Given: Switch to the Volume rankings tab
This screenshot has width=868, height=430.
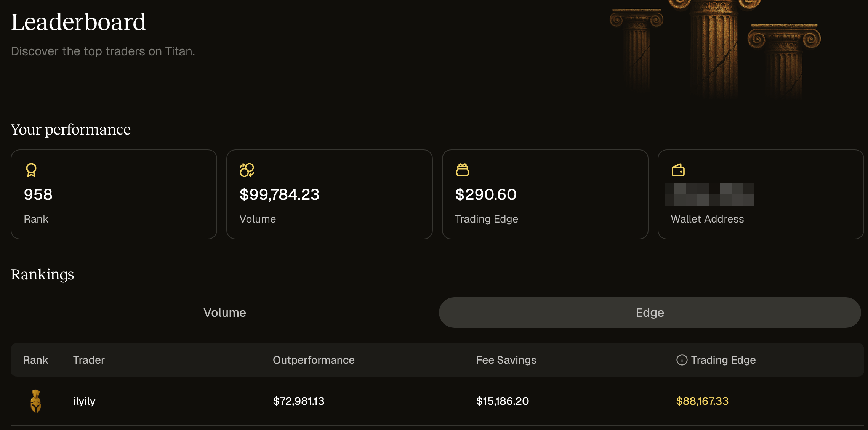Looking at the screenshot, I should point(225,313).
